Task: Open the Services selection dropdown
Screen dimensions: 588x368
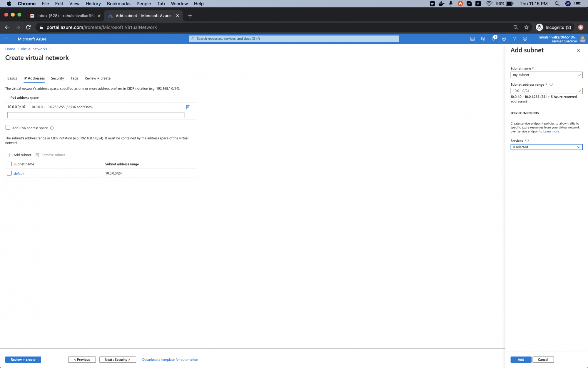Action: tap(546, 147)
